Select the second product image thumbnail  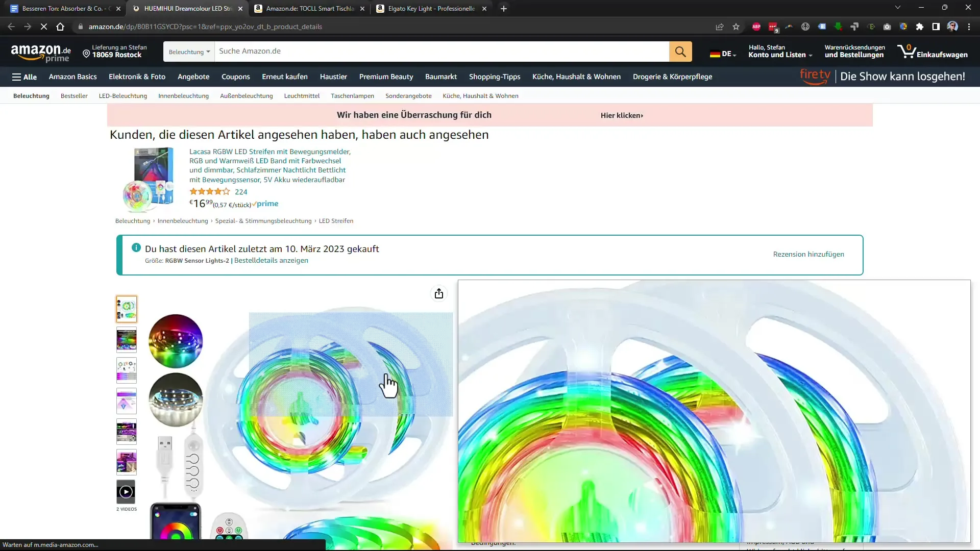126,340
